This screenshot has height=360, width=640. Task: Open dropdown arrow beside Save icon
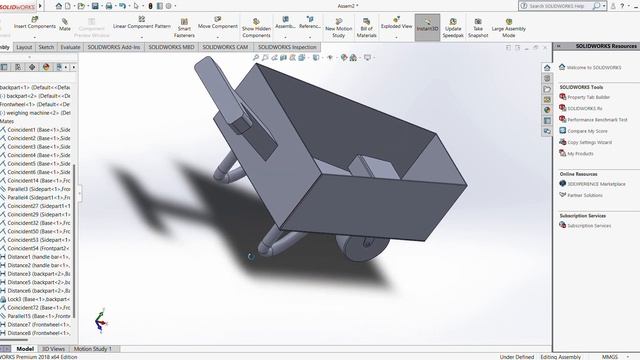[x=101, y=6]
